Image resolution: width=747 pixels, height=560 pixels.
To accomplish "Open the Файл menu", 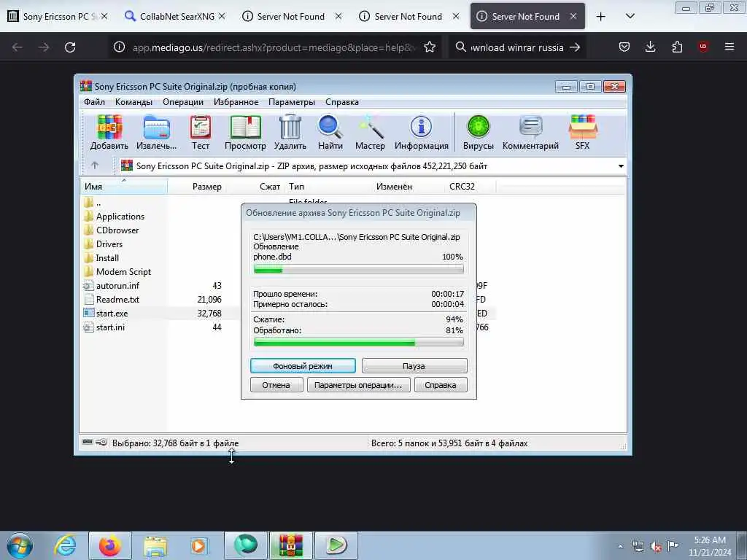I will pyautogui.click(x=94, y=102).
